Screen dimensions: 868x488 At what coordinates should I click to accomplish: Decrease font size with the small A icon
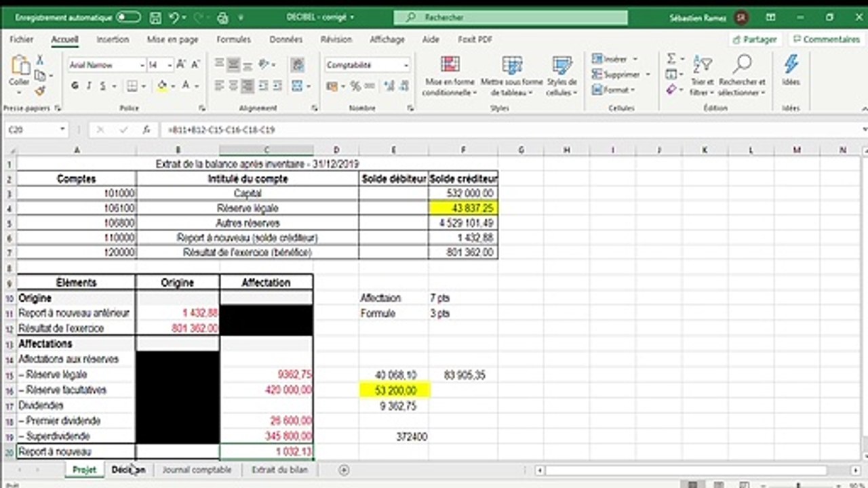pyautogui.click(x=195, y=65)
